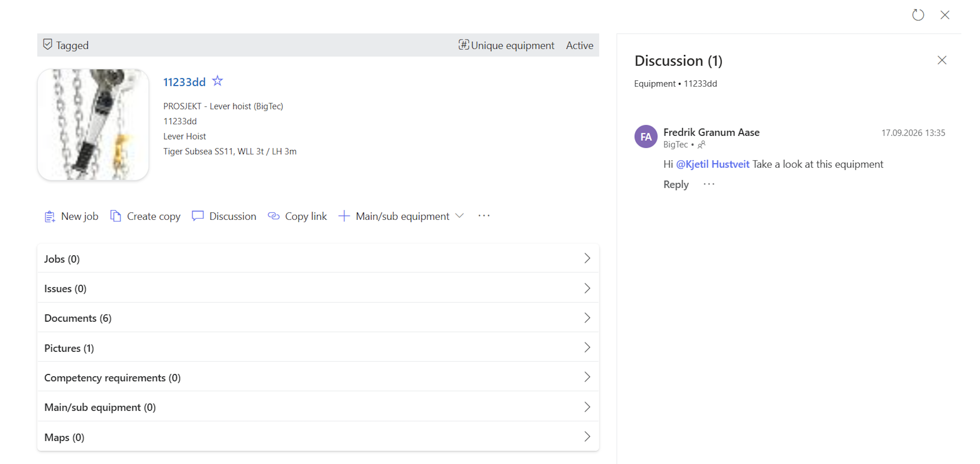Image resolution: width=980 pixels, height=464 pixels.
Task: Click the Fredrik Granum Aase name
Action: 711,132
